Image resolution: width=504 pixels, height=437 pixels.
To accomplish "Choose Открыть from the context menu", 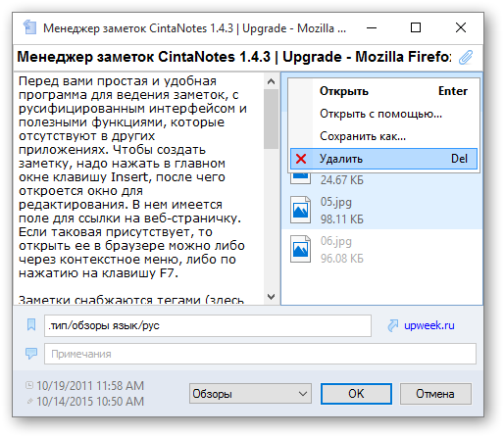I will coord(383,91).
